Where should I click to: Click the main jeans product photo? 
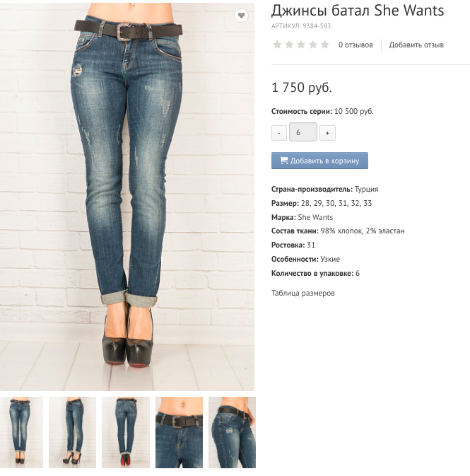pyautogui.click(x=127, y=197)
